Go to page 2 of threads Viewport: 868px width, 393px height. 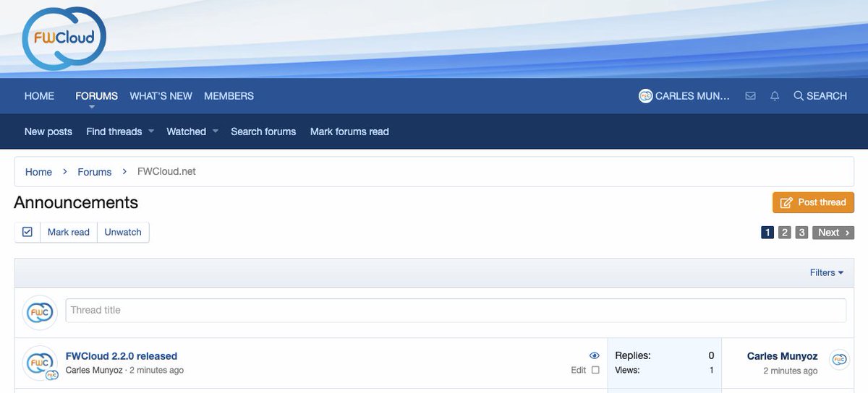785,233
